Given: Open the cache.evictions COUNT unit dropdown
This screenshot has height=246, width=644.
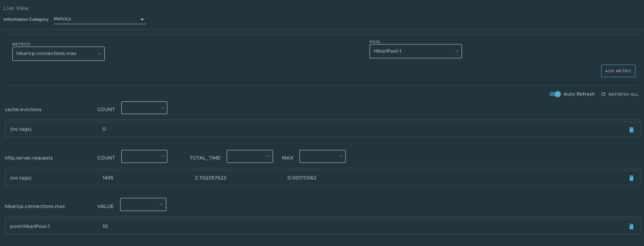Looking at the screenshot, I should click(x=144, y=108).
